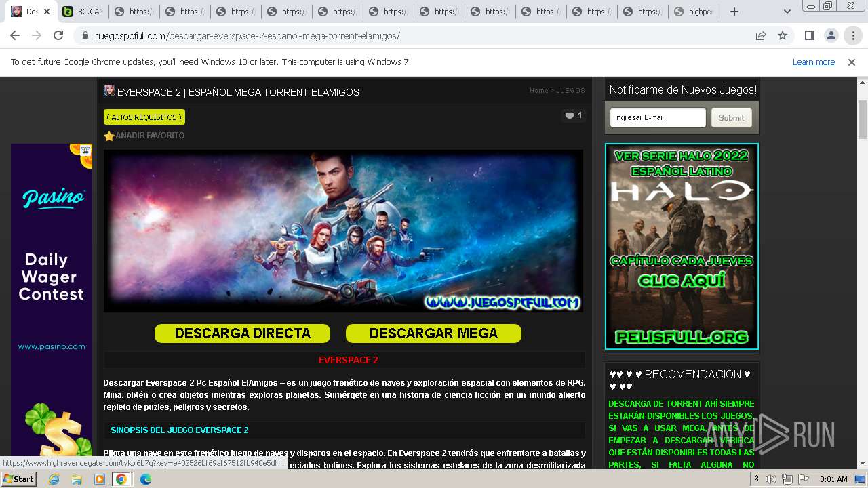
Task: Open a new tab with the plus button
Action: (734, 12)
